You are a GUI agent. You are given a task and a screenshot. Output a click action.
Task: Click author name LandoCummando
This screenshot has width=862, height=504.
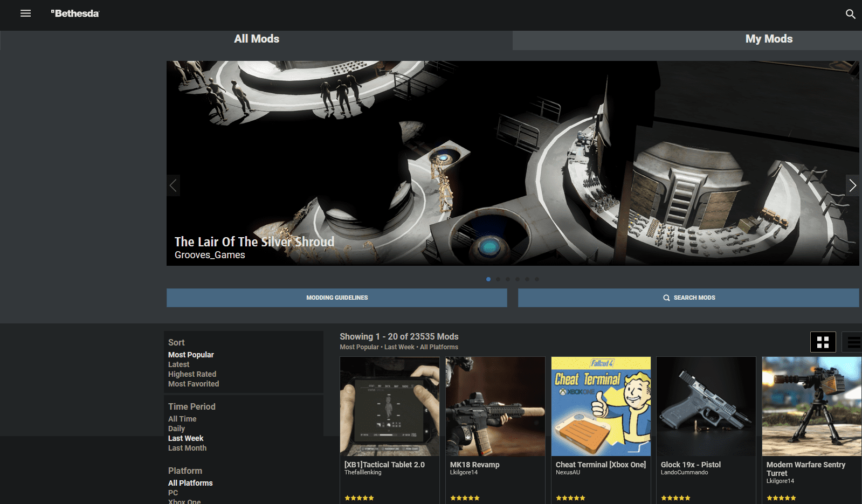[x=685, y=473]
